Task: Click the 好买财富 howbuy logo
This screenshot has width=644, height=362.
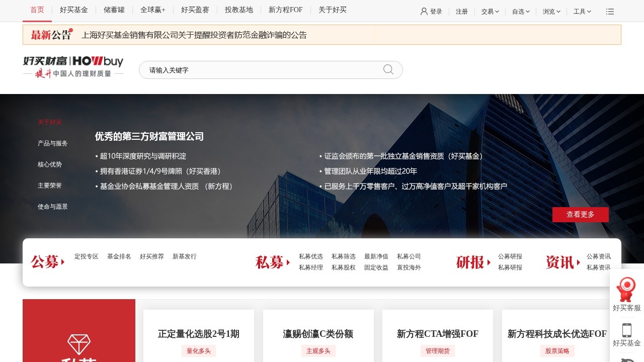Action: 73,67
